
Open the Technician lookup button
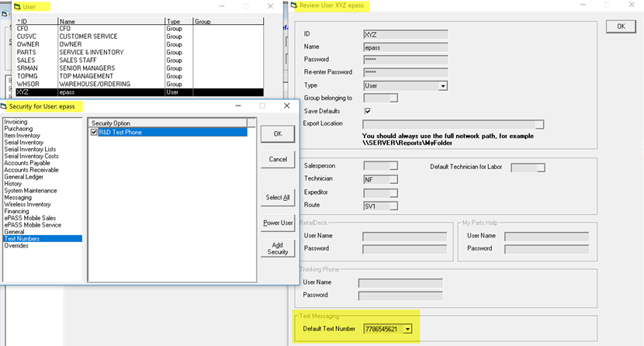[393, 179]
